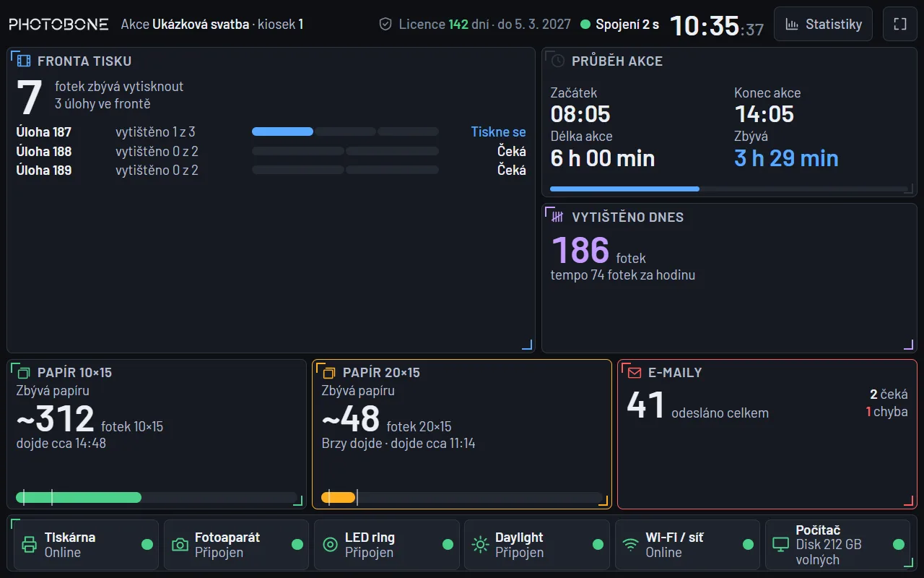Click the 41 sent e-mails count
The width and height of the screenshot is (924, 578).
click(645, 405)
